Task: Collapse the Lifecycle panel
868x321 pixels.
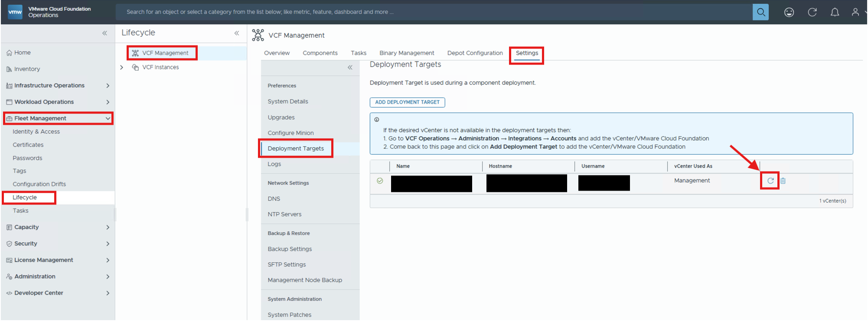Action: [x=237, y=33]
